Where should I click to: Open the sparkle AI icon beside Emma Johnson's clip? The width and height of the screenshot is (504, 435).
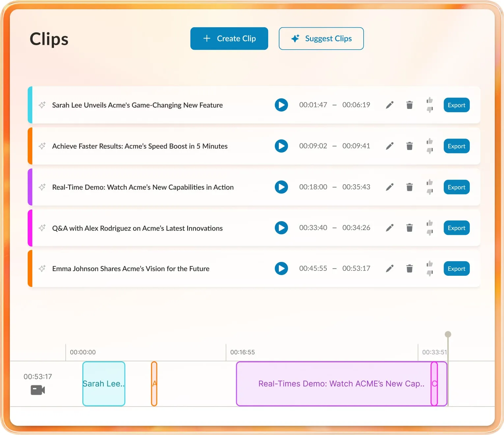pyautogui.click(x=42, y=269)
